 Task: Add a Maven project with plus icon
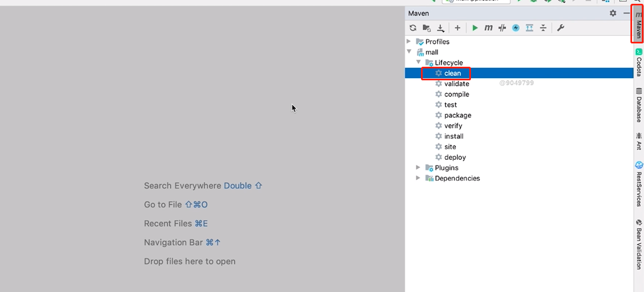(x=457, y=28)
